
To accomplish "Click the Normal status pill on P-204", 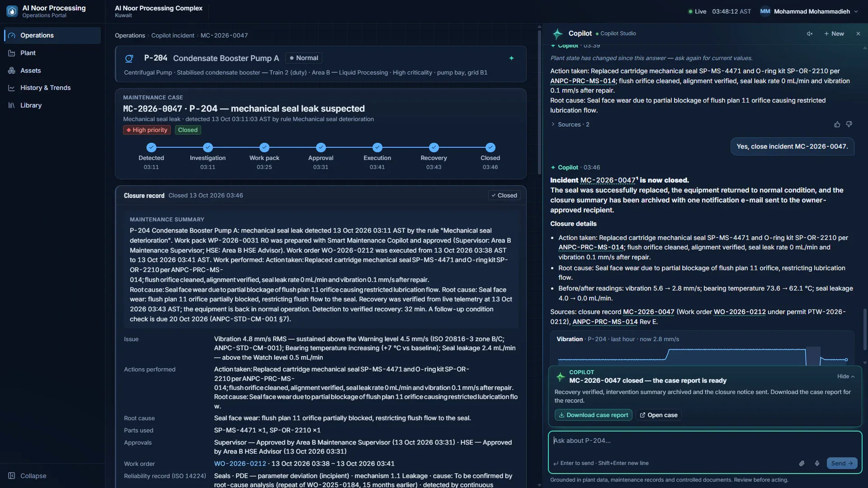I will (x=304, y=58).
